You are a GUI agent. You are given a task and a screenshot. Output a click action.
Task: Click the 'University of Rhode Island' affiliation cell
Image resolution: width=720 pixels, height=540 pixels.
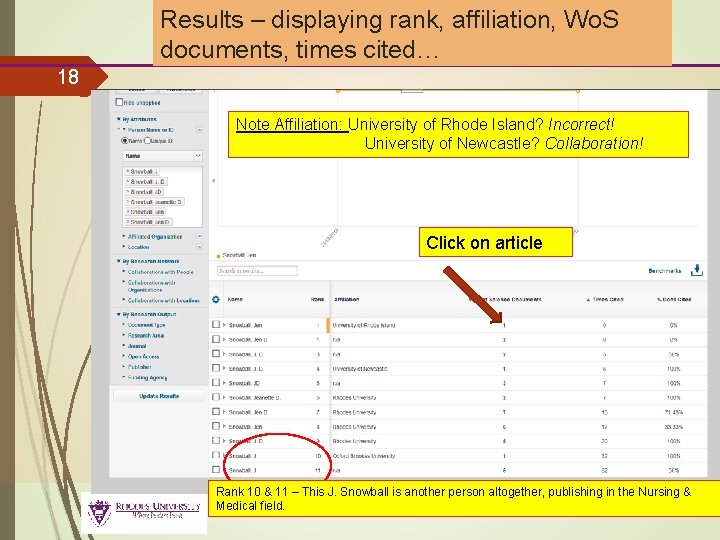364,325
